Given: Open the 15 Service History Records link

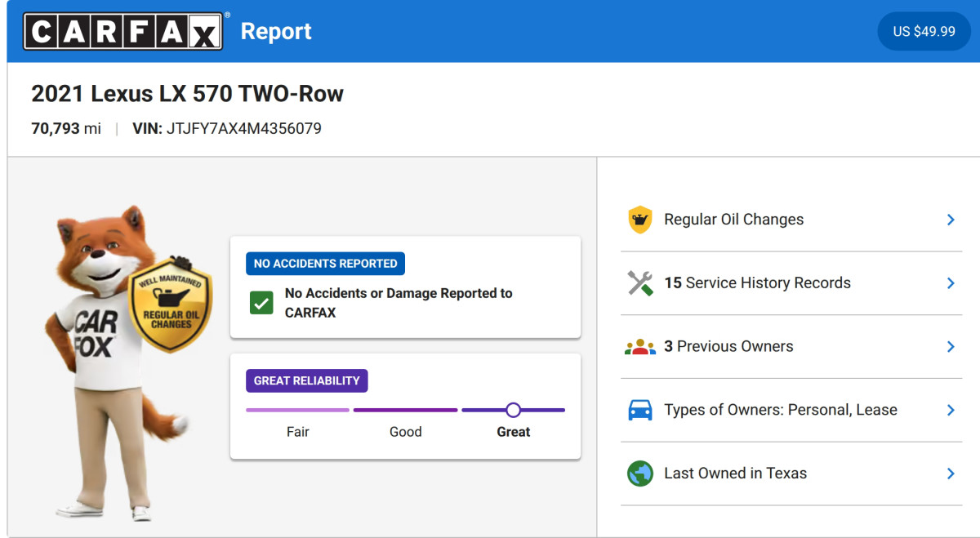Looking at the screenshot, I should click(757, 283).
